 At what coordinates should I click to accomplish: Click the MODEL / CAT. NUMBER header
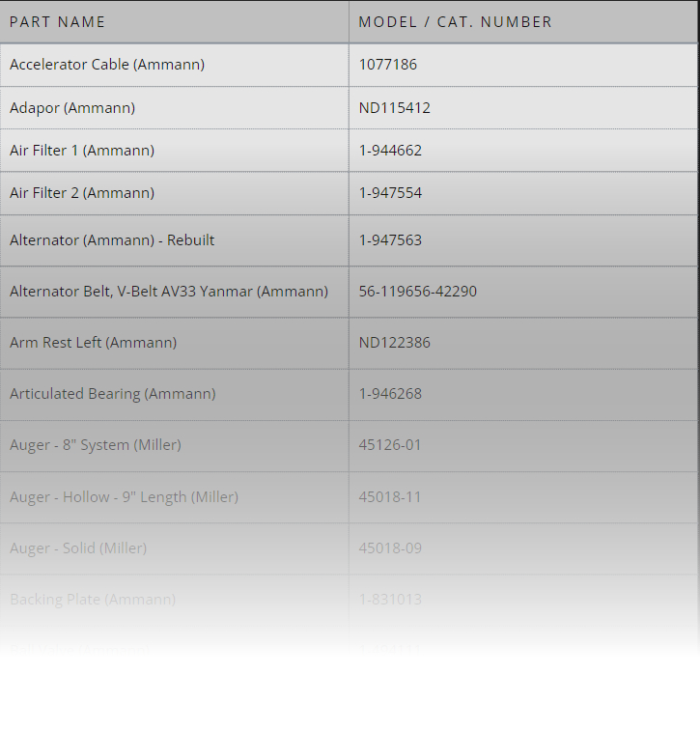pyautogui.click(x=455, y=22)
